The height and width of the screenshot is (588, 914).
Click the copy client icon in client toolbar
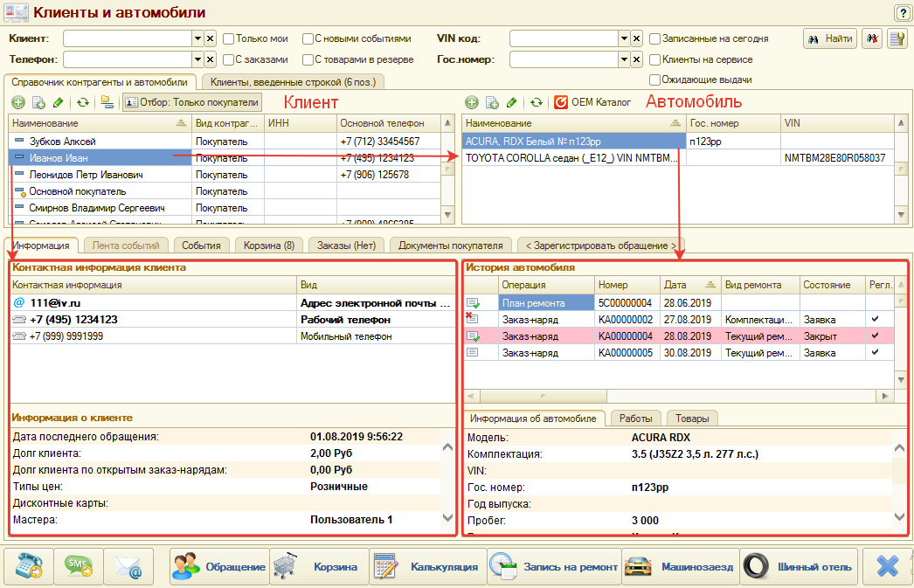click(x=39, y=102)
